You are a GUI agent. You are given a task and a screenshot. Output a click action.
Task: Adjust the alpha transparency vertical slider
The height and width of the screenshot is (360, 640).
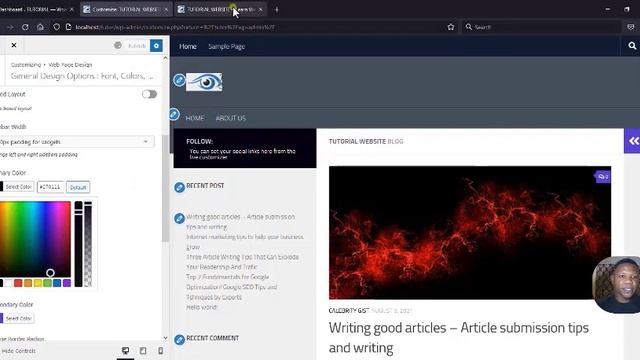pos(88,244)
